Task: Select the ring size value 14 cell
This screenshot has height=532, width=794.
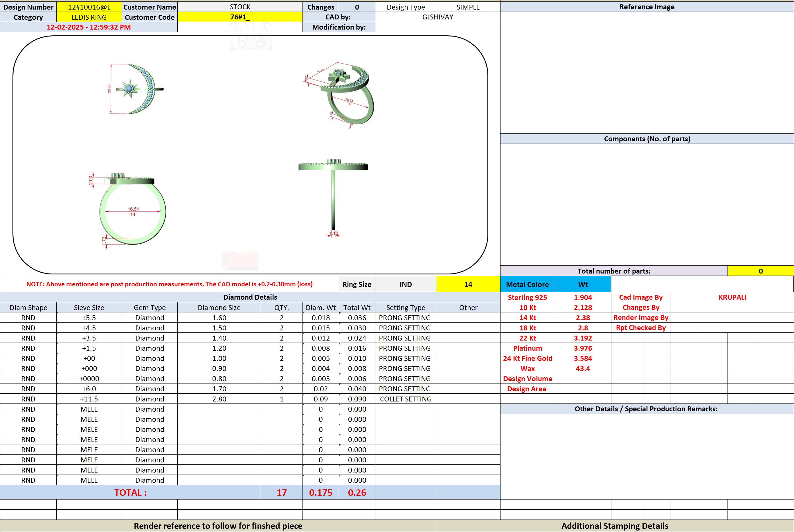Action: click(468, 284)
